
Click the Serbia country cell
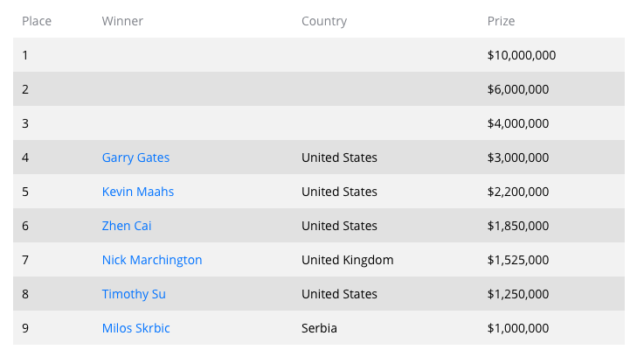pos(320,328)
